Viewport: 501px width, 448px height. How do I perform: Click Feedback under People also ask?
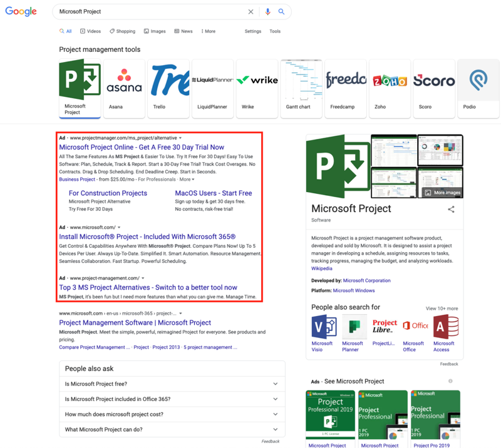click(271, 442)
